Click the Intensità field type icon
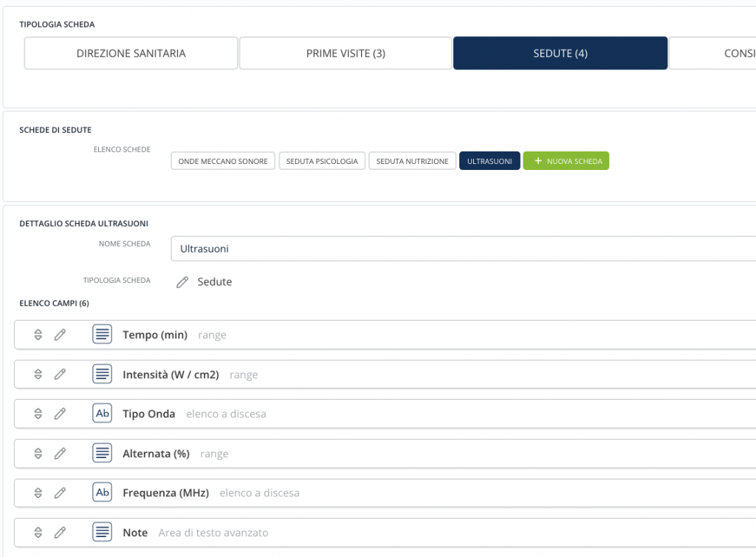756x557 pixels. 102,374
